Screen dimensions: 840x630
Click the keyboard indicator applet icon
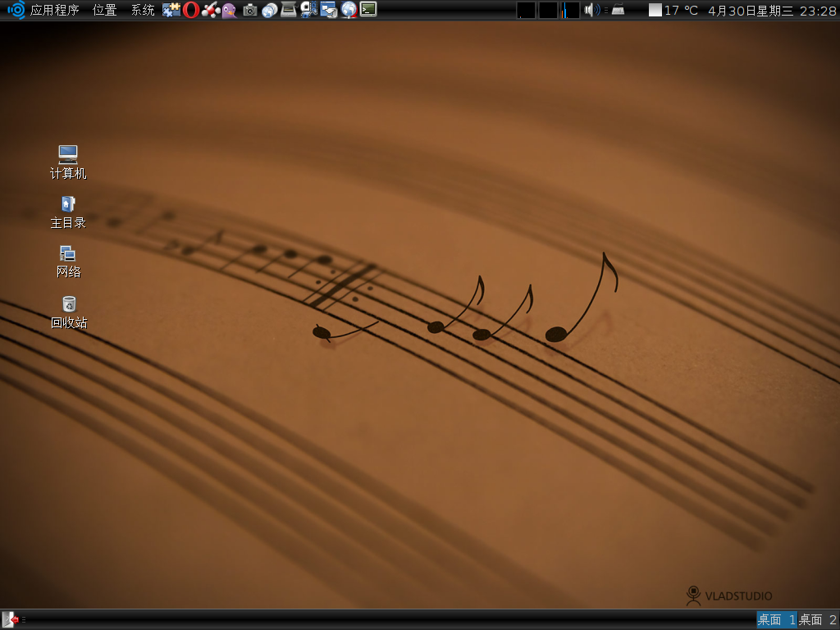pos(618,10)
